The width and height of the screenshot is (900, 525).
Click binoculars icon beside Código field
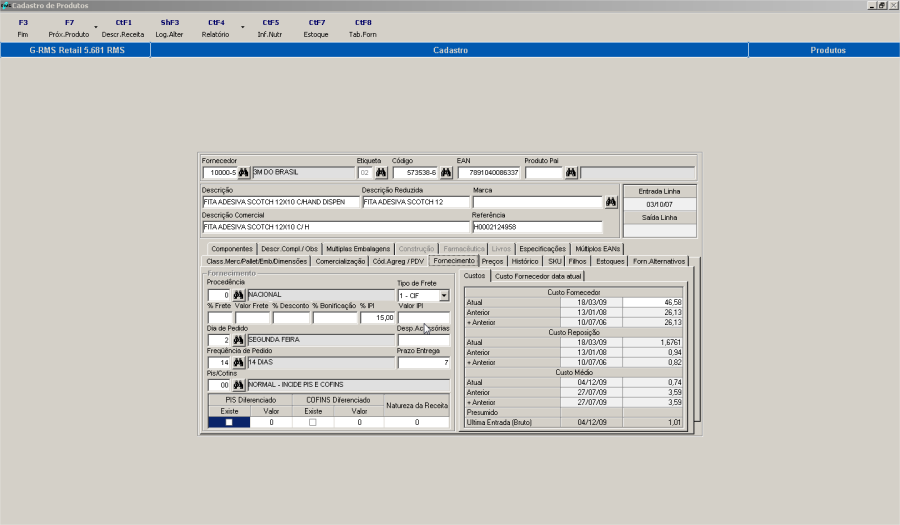[446, 172]
